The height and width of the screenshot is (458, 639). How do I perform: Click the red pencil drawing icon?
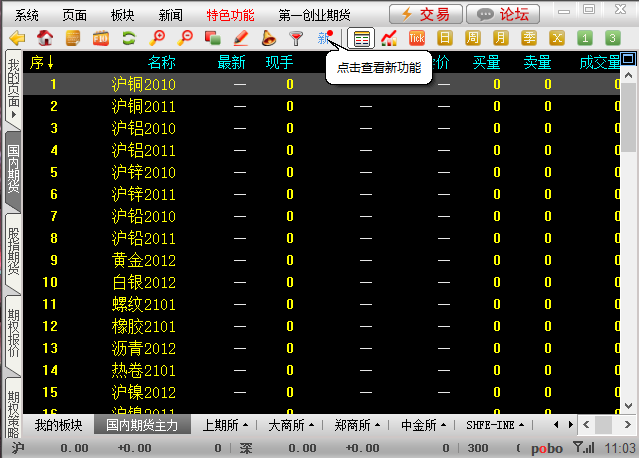point(240,39)
